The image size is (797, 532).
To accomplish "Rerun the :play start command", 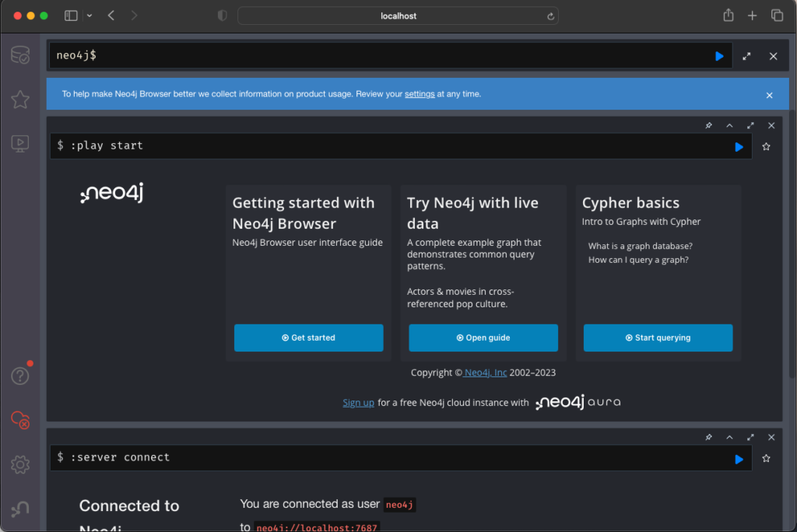I will (x=739, y=147).
